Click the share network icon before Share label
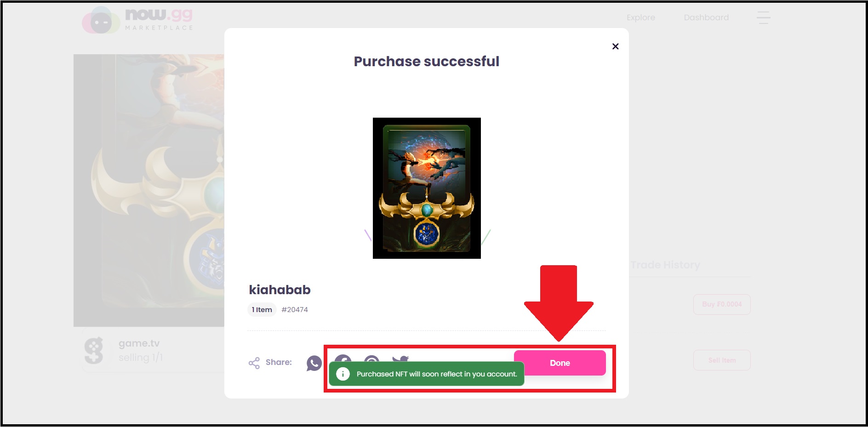Screen dimensions: 868x427 pos(254,363)
